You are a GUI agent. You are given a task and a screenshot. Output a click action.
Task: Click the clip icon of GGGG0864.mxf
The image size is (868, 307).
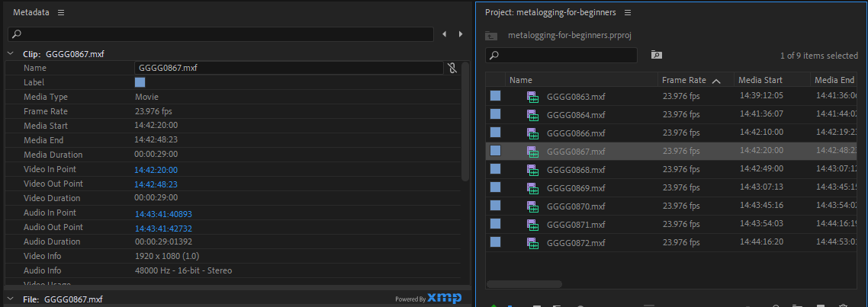click(x=532, y=115)
